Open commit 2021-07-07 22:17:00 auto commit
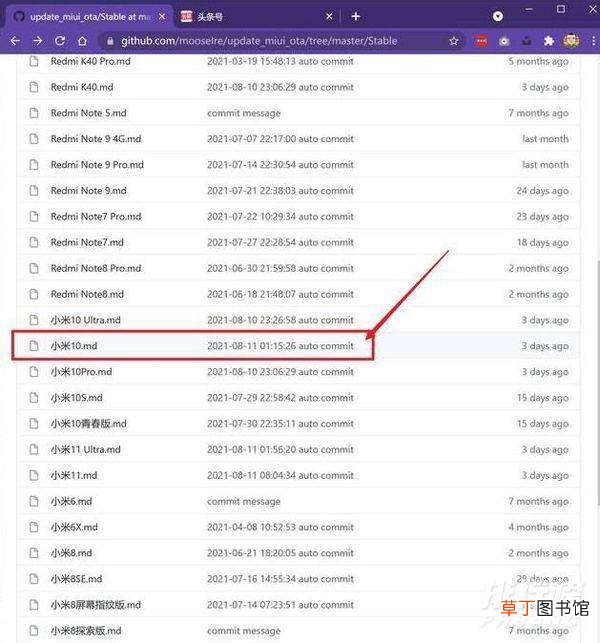The image size is (600, 643). tap(280, 139)
